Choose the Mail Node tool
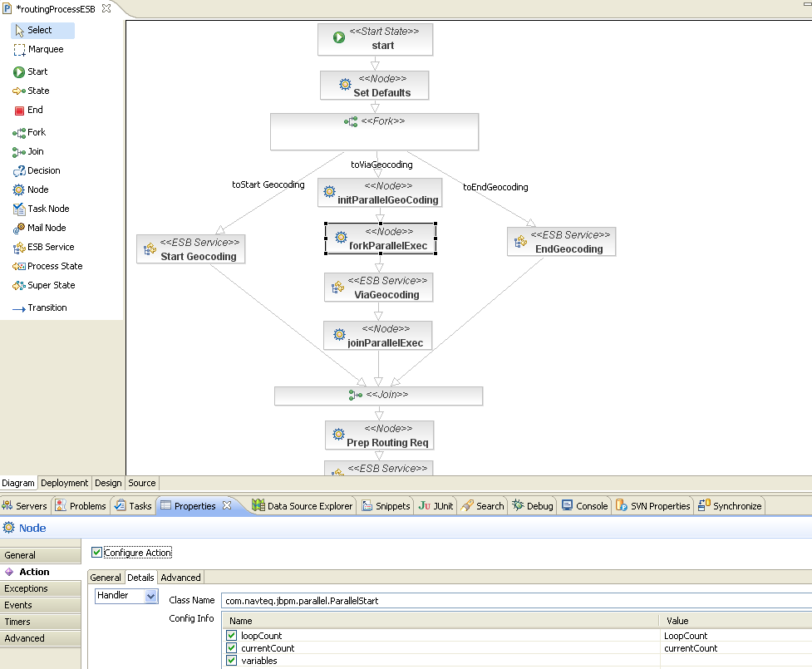The image size is (812, 669). coord(42,228)
